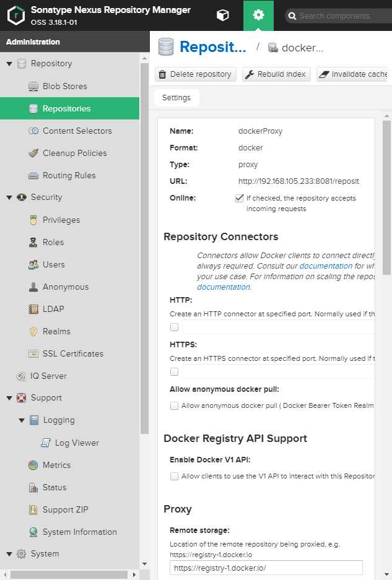The height and width of the screenshot is (580, 392).
Task: Toggle the Online checkbox
Action: point(240,198)
